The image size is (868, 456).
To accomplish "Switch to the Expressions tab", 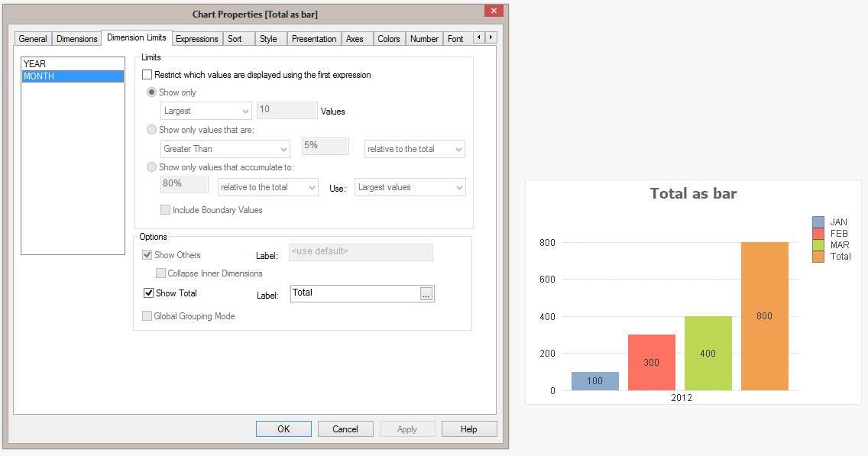I will coord(197,39).
